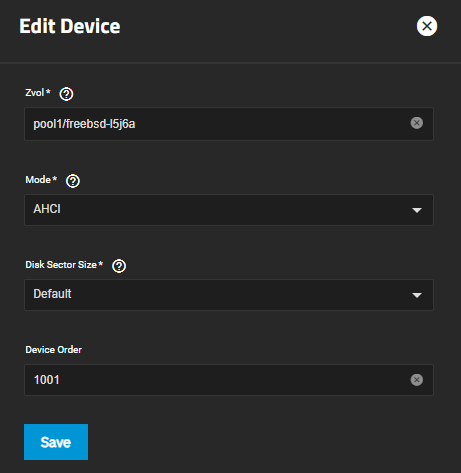Save the device changes
Screen dimensions: 461x473
click(56, 442)
